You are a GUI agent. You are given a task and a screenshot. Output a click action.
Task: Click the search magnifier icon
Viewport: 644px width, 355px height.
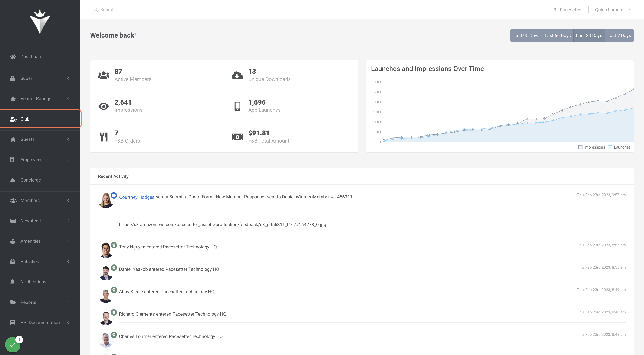point(95,9)
